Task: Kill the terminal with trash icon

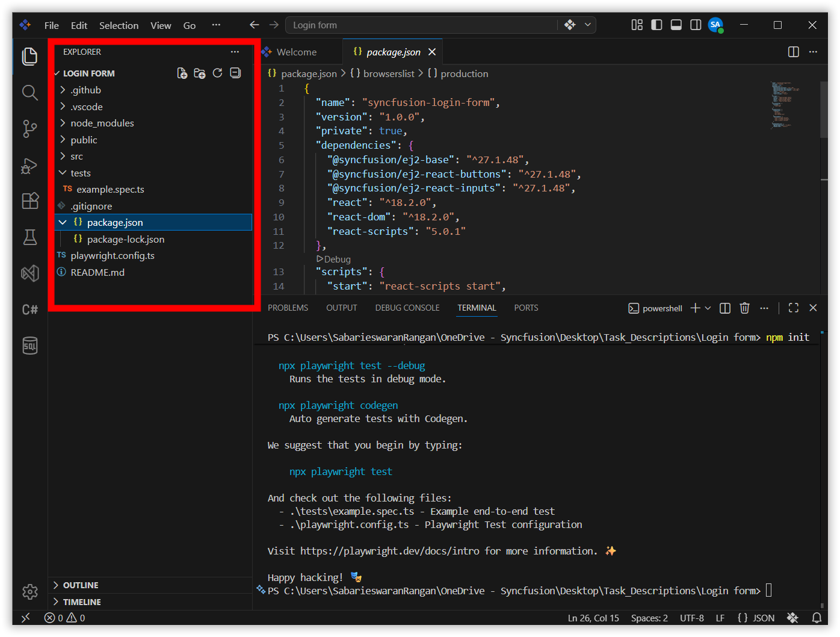Action: 744,308
